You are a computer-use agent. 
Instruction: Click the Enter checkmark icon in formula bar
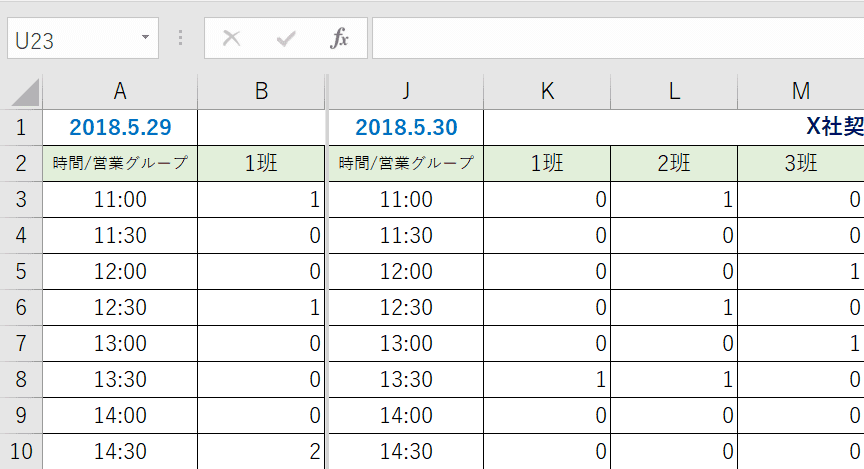point(286,39)
